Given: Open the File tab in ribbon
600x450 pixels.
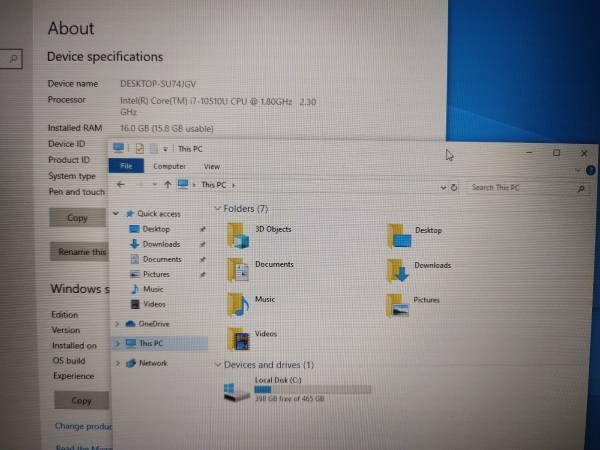Looking at the screenshot, I should (x=126, y=166).
